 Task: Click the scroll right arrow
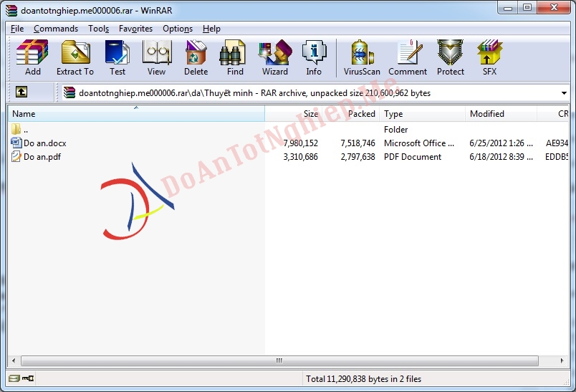click(562, 360)
